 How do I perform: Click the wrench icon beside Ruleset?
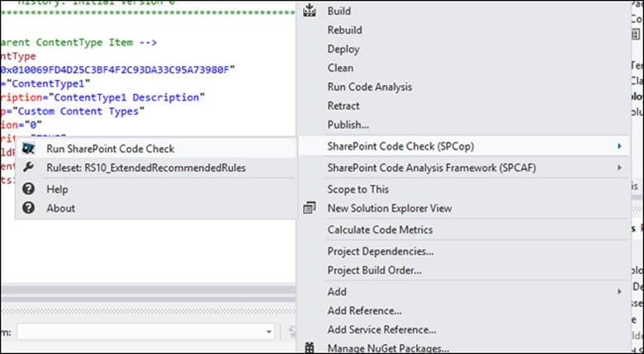30,168
